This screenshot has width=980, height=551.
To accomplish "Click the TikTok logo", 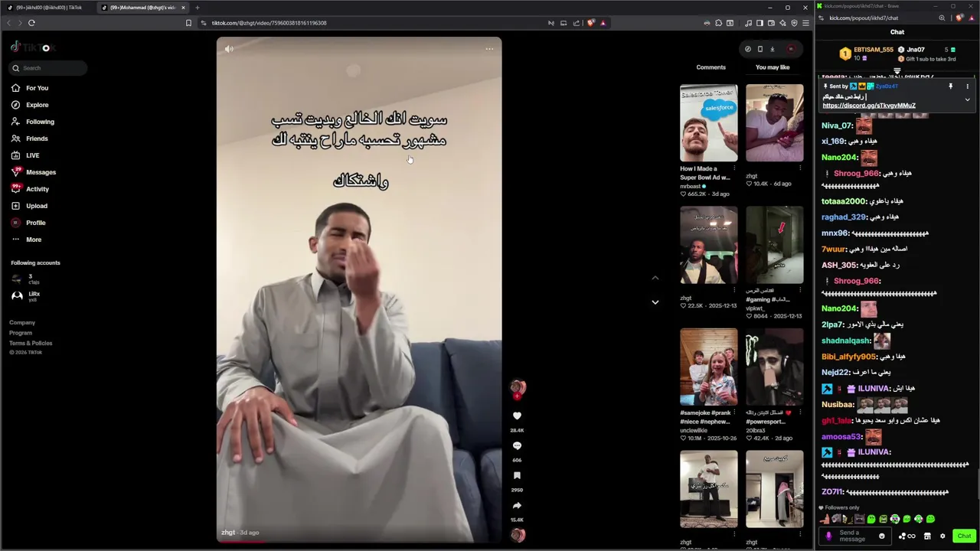I will pyautogui.click(x=32, y=47).
